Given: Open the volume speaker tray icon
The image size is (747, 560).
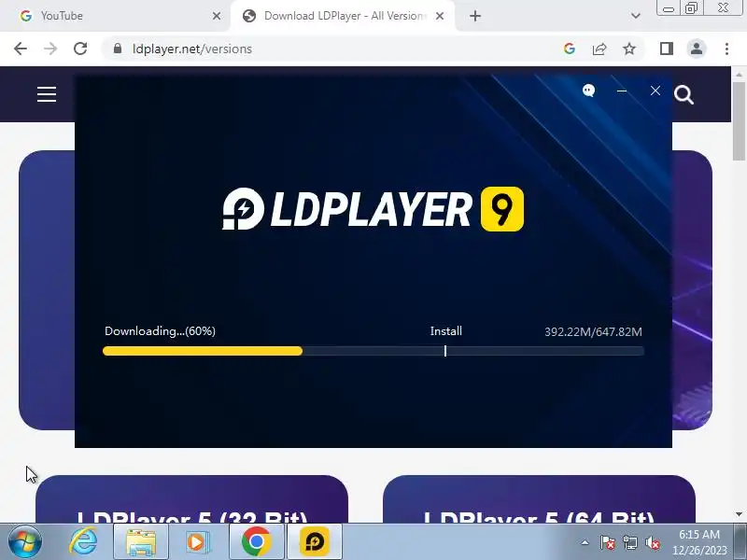Looking at the screenshot, I should tap(652, 542).
